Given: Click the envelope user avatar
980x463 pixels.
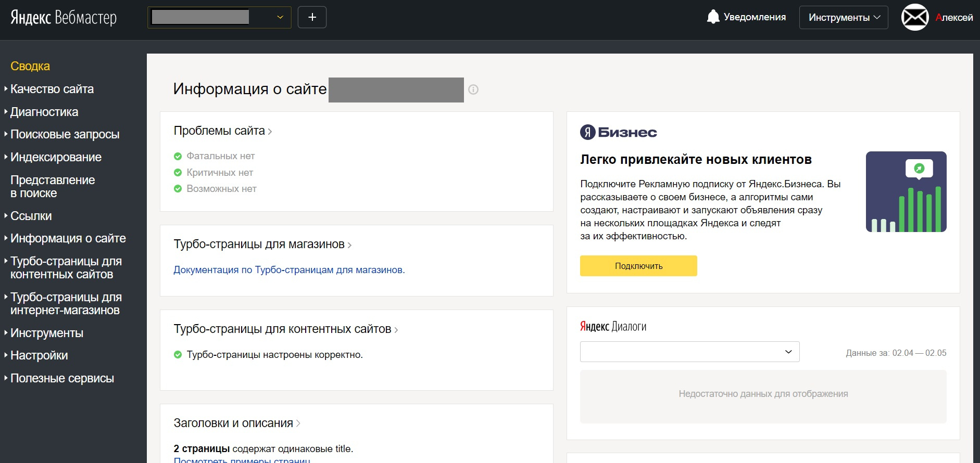Looking at the screenshot, I should (x=915, y=17).
